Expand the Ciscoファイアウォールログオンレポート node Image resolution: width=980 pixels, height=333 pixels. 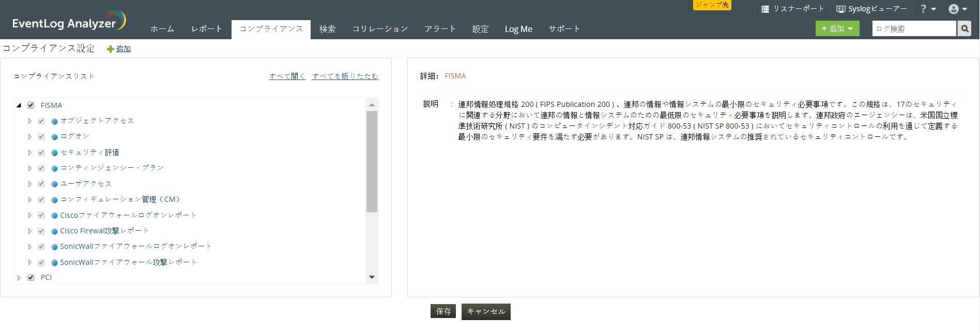click(29, 215)
